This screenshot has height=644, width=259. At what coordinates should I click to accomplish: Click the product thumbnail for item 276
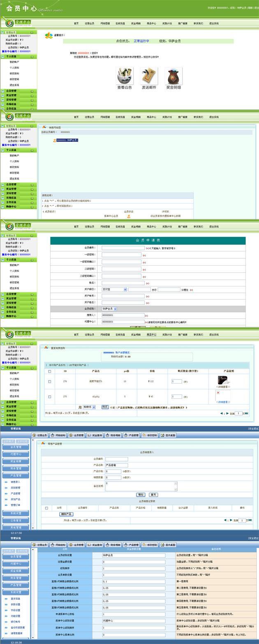[223, 380]
